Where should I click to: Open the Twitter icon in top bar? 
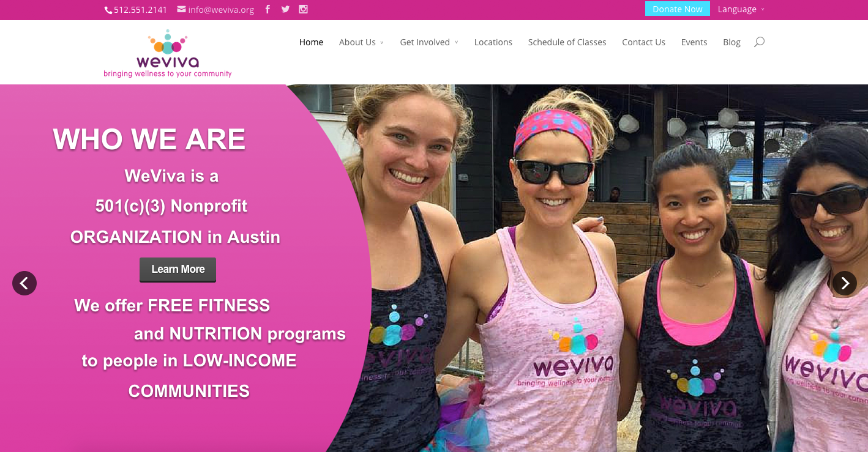[x=285, y=9]
